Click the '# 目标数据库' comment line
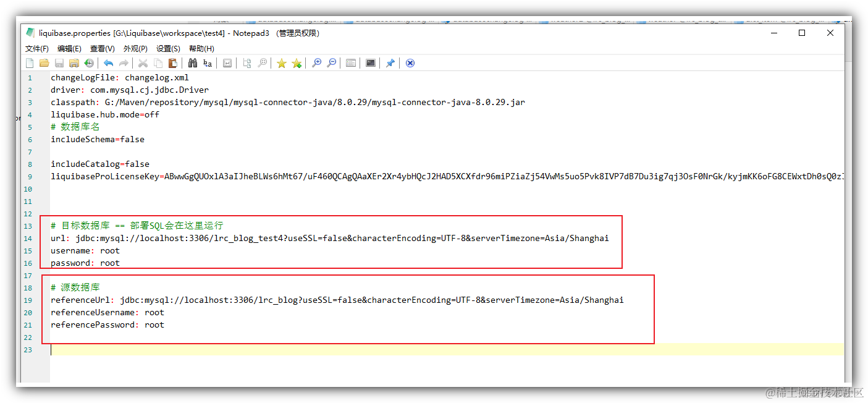The height and width of the screenshot is (403, 868). point(137,226)
